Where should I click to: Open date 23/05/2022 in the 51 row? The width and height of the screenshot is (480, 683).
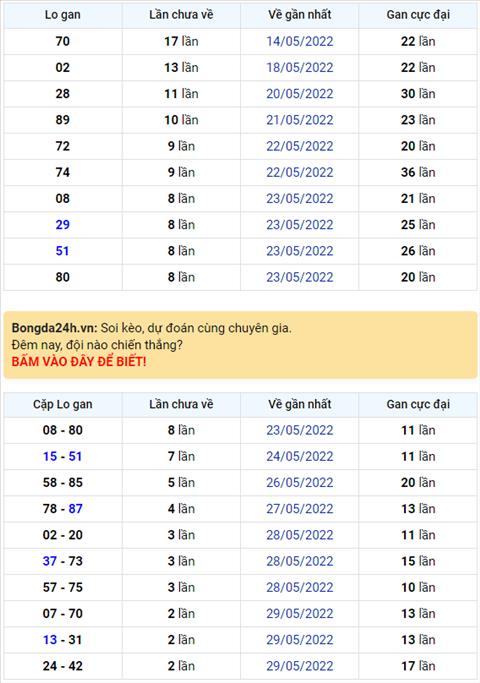[300, 251]
